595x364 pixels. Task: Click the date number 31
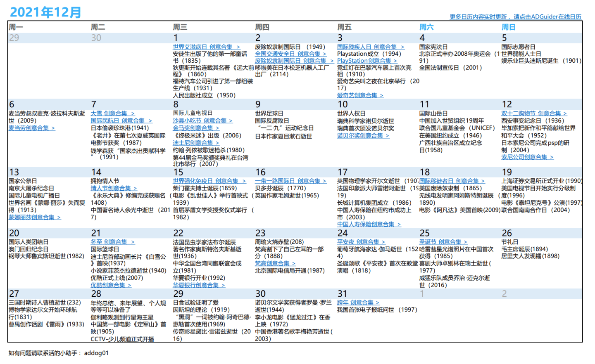pos(342,293)
